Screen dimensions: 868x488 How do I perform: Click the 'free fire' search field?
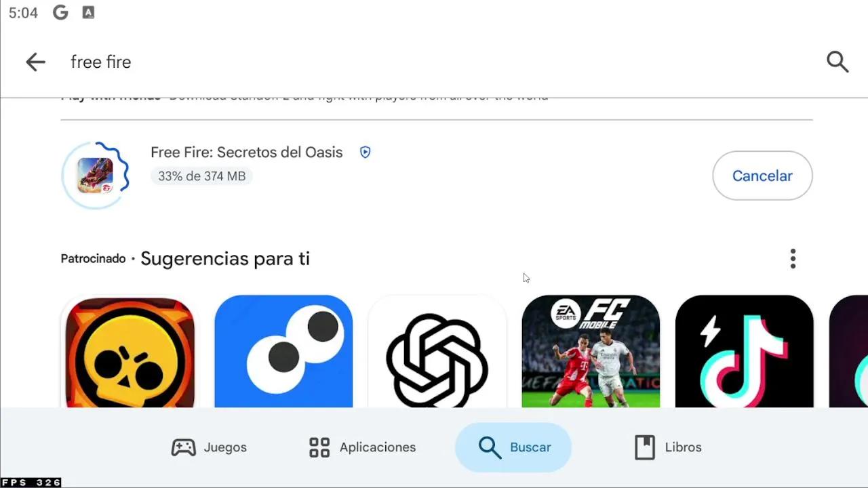click(434, 62)
